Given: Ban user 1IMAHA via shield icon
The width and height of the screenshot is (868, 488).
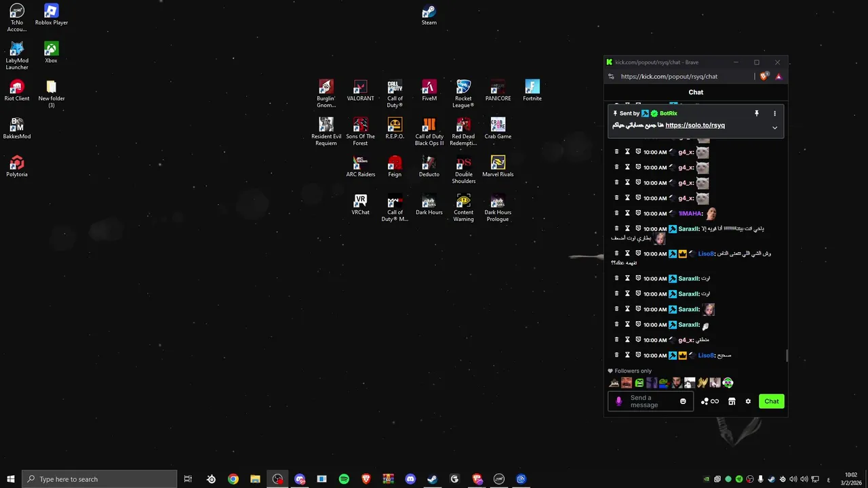Looking at the screenshot, I should (x=638, y=213).
